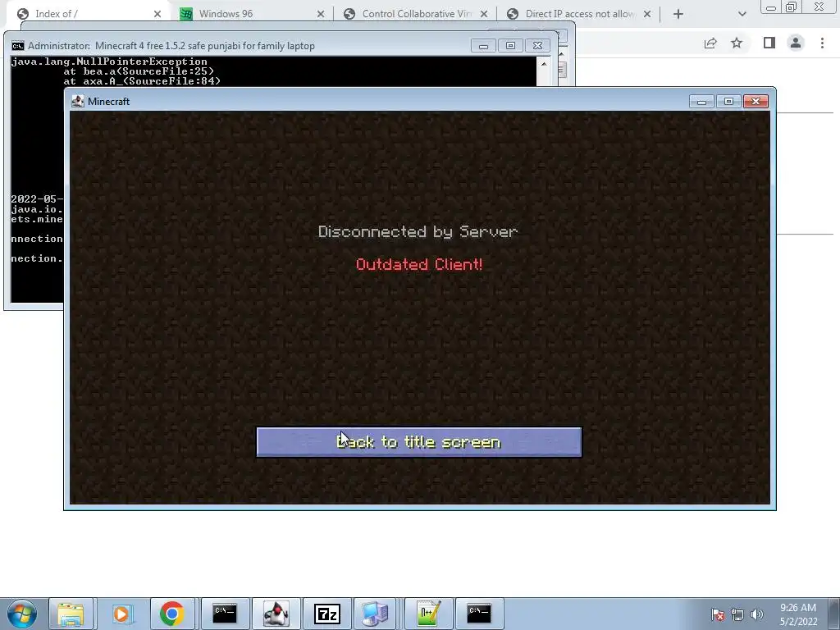
Task: Open 7-Zip from the taskbar
Action: click(326, 614)
